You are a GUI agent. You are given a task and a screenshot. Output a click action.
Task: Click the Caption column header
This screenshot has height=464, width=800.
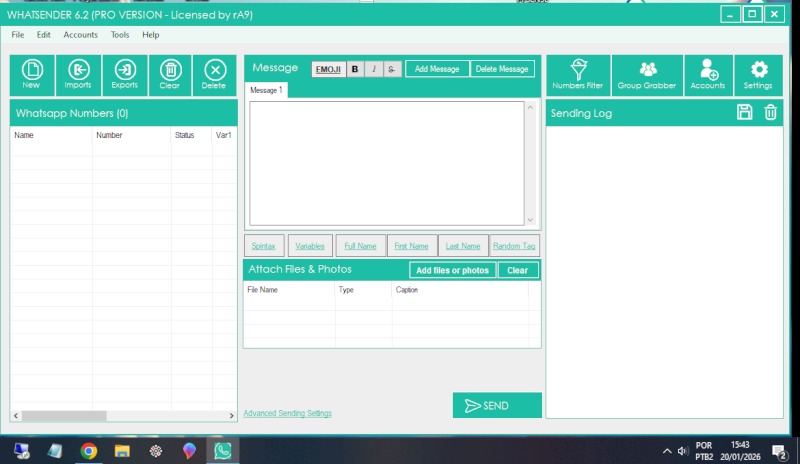[x=460, y=290]
